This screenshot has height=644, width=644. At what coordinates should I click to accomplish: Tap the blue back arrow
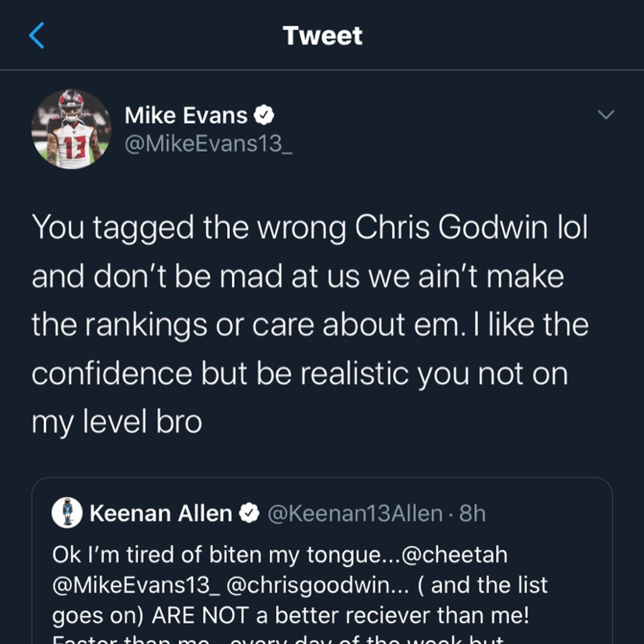click(36, 35)
